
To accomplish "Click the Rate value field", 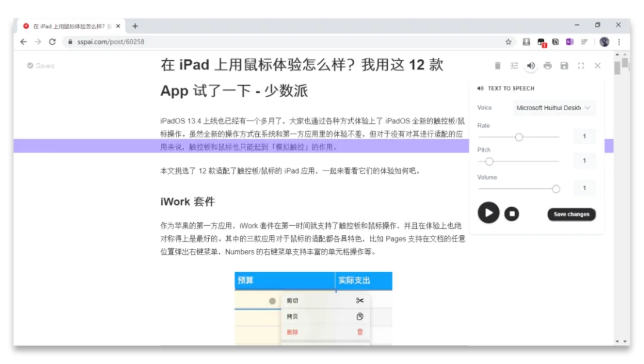I will tap(584, 136).
